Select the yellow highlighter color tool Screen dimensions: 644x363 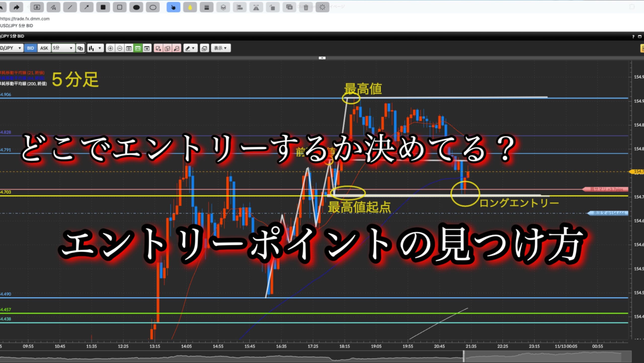tap(190, 7)
